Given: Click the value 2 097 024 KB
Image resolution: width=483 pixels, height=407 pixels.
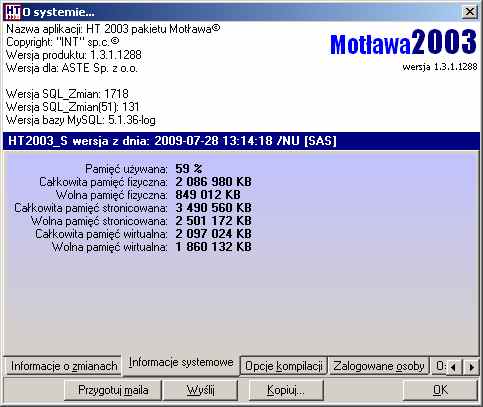Looking at the screenshot, I should click(x=213, y=234).
